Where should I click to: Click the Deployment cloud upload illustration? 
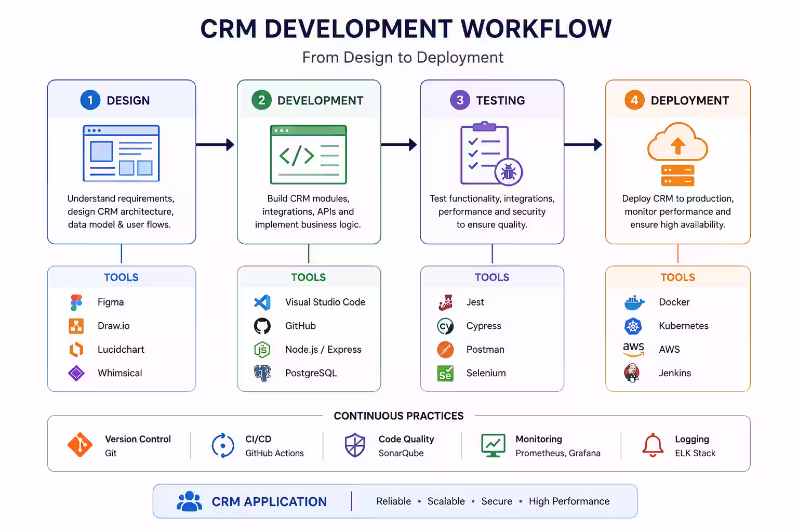pos(677,154)
